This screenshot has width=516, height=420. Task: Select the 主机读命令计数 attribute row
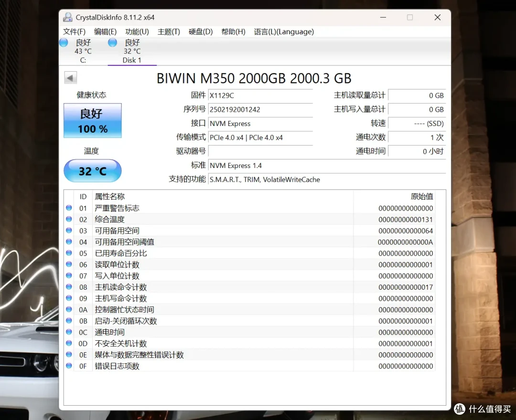(x=250, y=287)
